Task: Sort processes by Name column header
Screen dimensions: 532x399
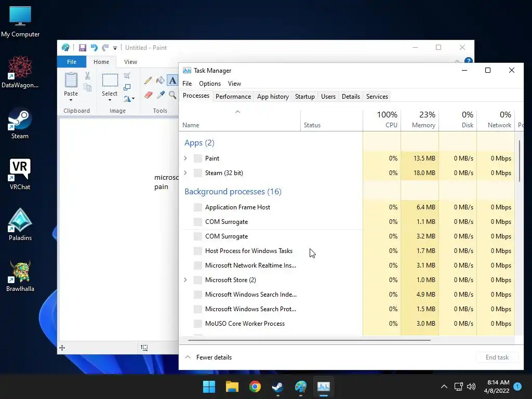Action: (x=240, y=120)
